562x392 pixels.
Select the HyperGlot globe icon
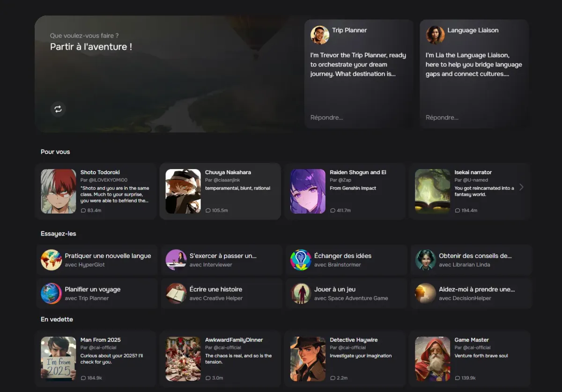point(52,260)
